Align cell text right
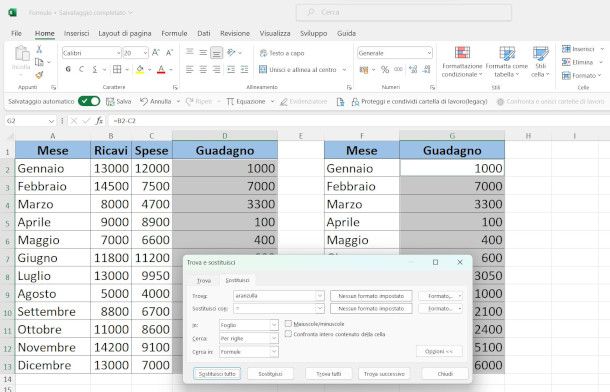Viewport: 610px width, 392px height. pyautogui.click(x=217, y=70)
